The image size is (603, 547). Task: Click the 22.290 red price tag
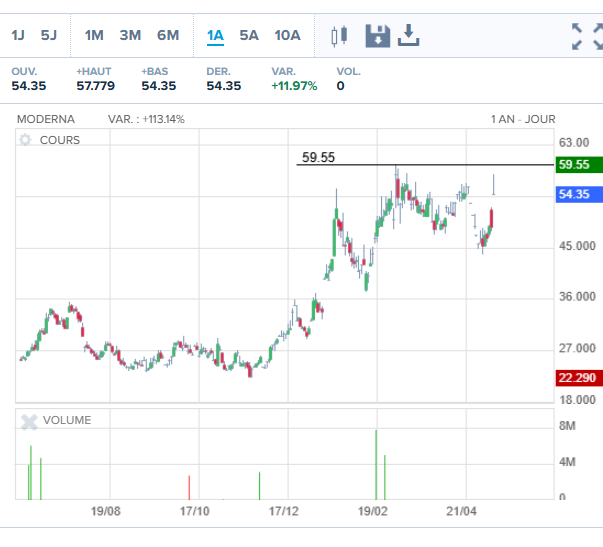pos(579,378)
